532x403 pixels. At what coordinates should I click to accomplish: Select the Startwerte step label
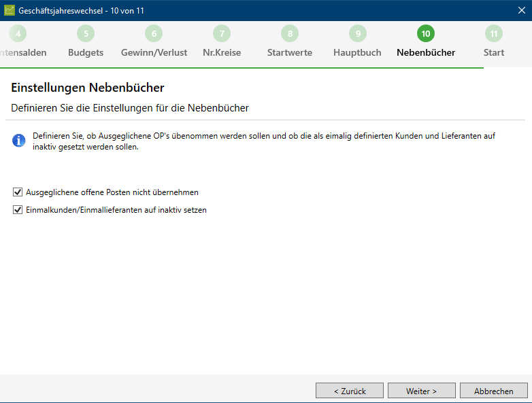coord(290,52)
